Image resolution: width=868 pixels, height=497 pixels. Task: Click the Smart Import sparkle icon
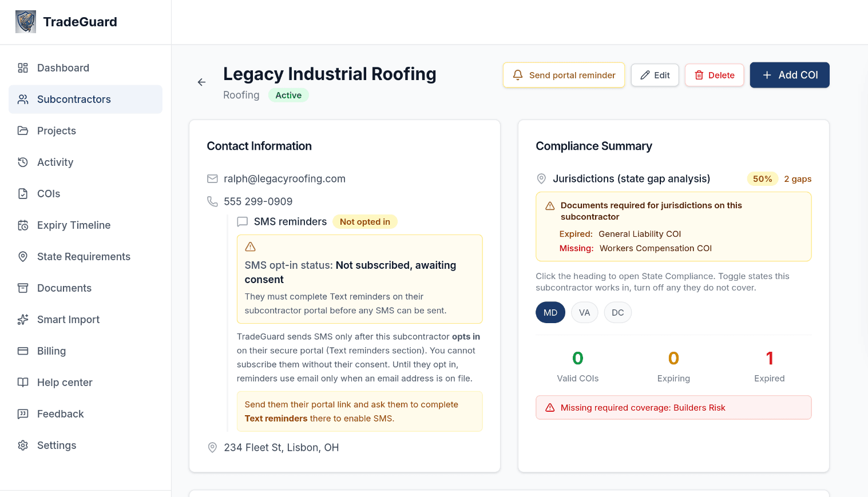(x=23, y=320)
